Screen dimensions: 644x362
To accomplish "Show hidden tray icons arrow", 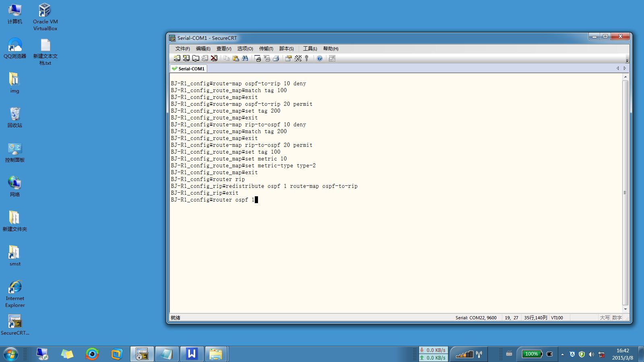I will [x=562, y=354].
